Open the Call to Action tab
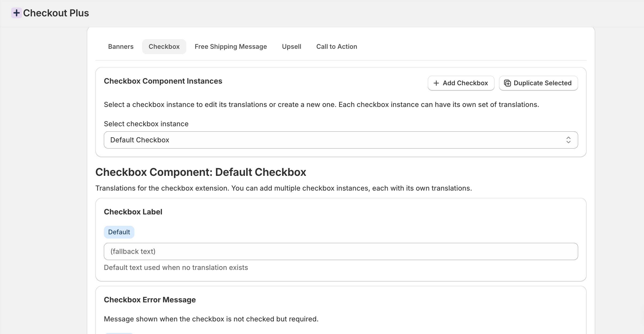This screenshot has width=644, height=334. click(336, 47)
